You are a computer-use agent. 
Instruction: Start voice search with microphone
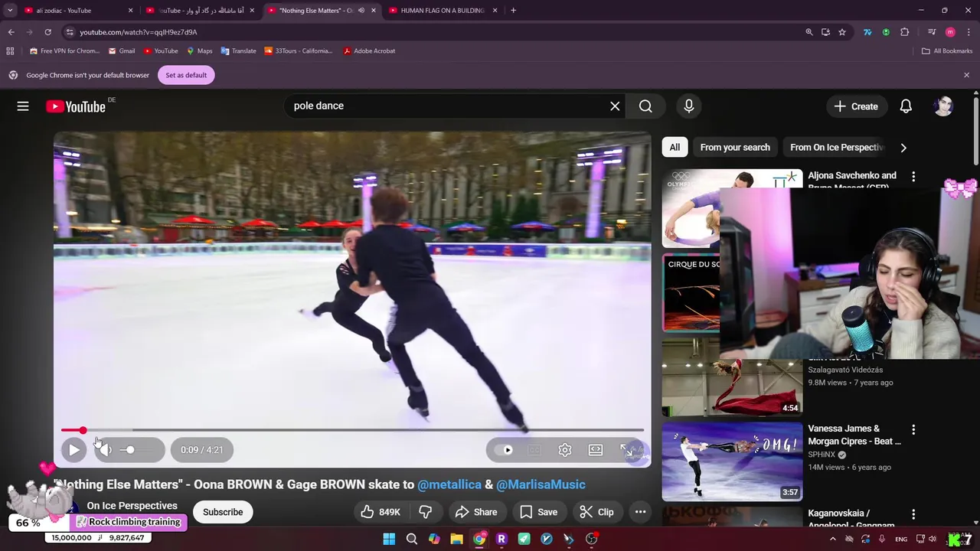pyautogui.click(x=688, y=106)
